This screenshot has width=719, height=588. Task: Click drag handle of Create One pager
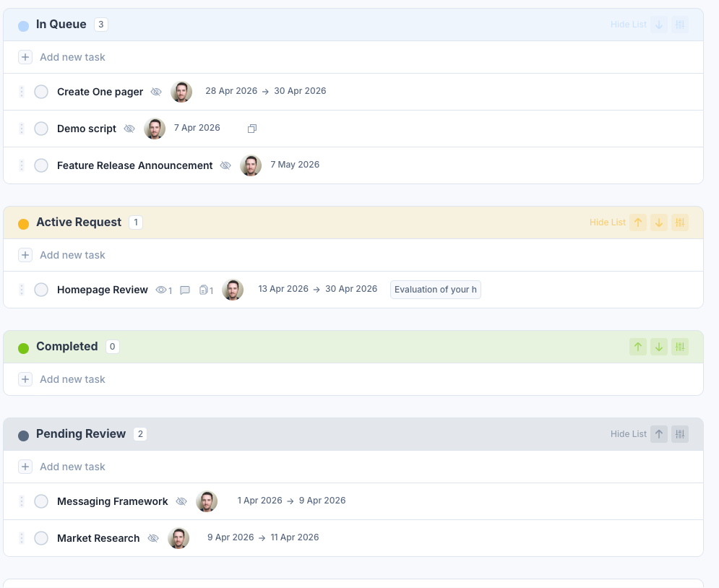[x=22, y=92]
